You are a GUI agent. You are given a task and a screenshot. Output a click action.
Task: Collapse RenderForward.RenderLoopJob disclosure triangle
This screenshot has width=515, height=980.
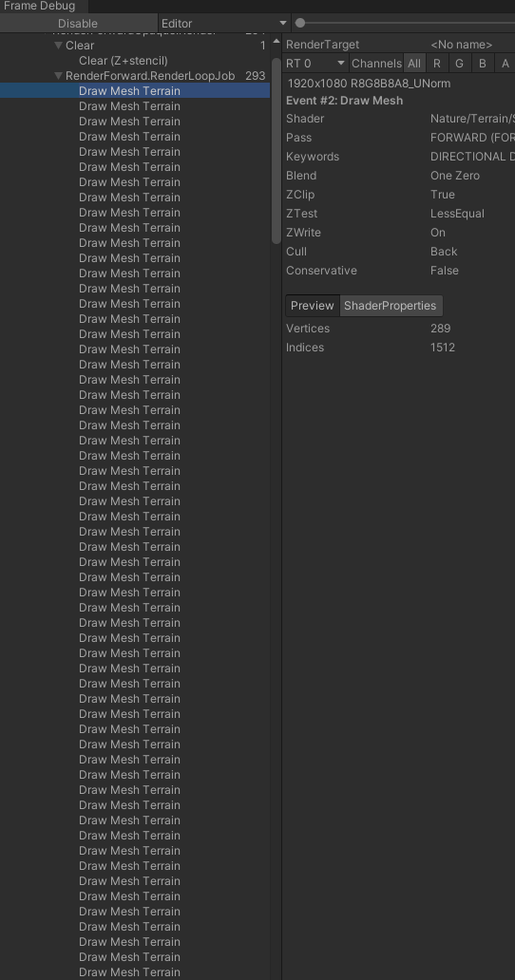point(58,76)
